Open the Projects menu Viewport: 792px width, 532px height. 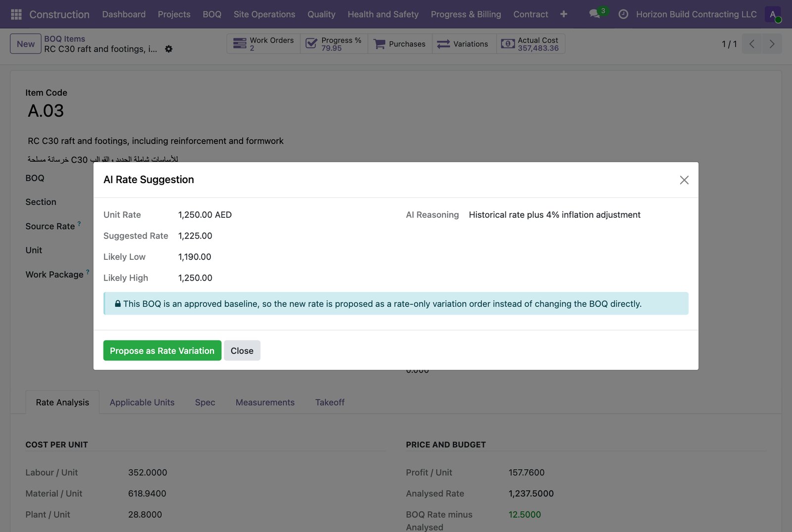pos(174,14)
